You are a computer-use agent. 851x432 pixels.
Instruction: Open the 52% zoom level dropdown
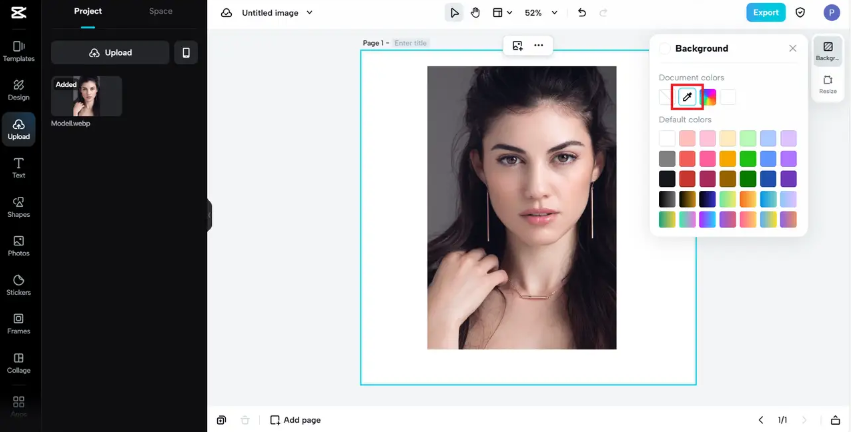[541, 12]
